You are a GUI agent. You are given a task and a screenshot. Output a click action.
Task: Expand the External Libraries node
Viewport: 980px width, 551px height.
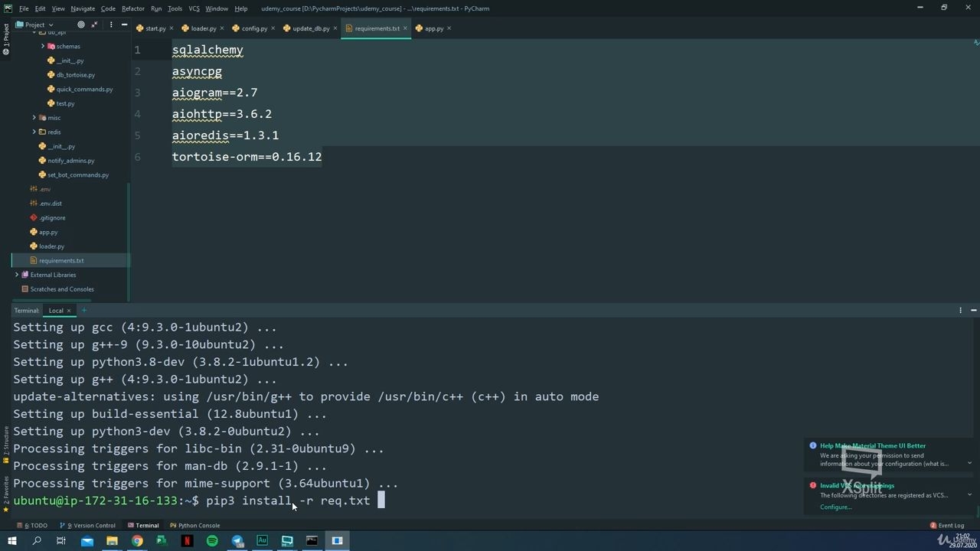point(17,275)
